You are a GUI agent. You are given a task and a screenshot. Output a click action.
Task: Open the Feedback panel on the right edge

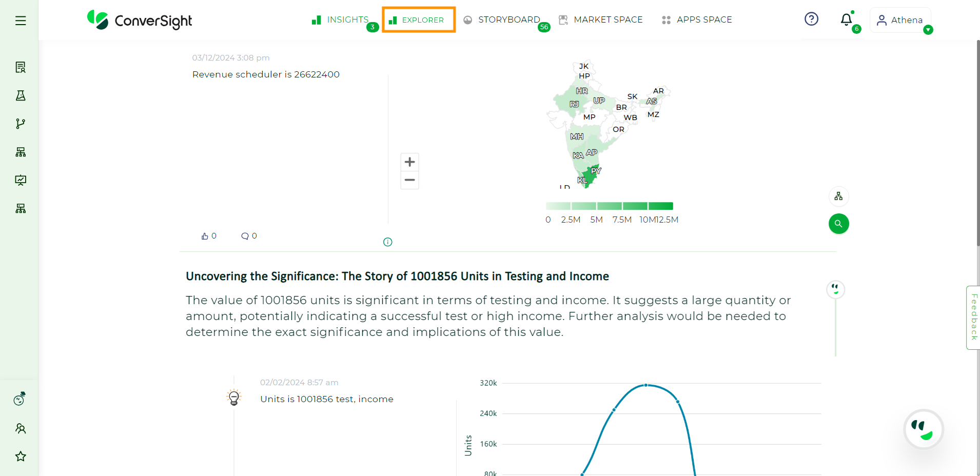[x=973, y=317]
